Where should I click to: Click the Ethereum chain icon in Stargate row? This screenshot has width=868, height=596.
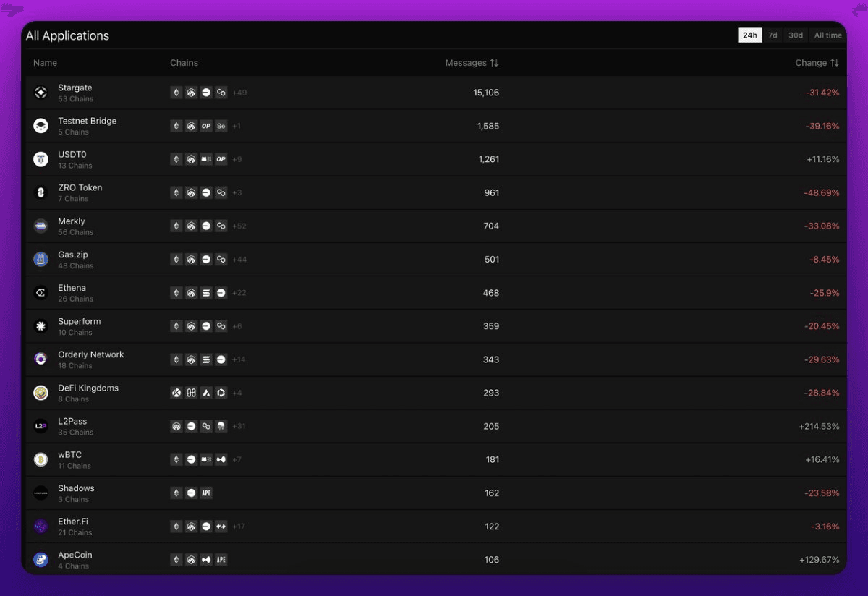pyautogui.click(x=176, y=93)
